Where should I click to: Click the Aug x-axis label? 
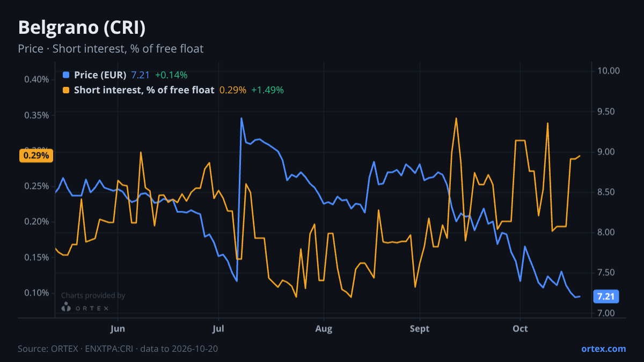323,329
